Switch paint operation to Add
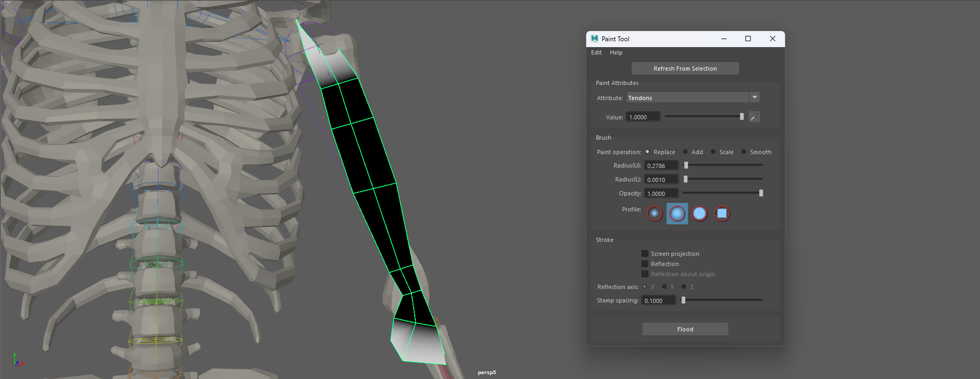This screenshot has width=980, height=379. tap(685, 152)
